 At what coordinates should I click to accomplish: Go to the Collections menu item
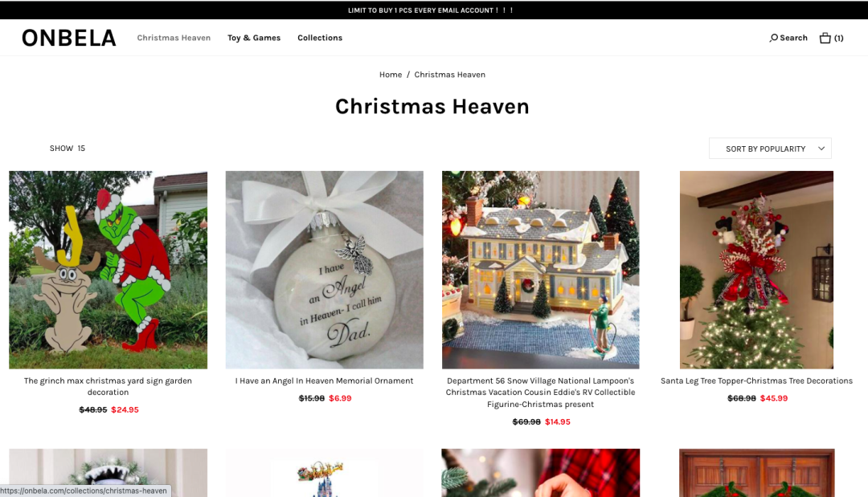(320, 38)
